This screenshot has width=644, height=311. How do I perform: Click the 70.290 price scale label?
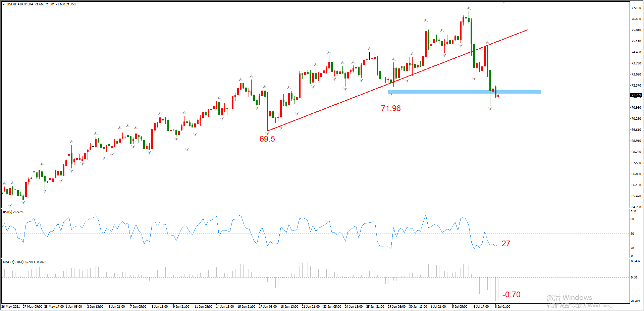[636, 118]
